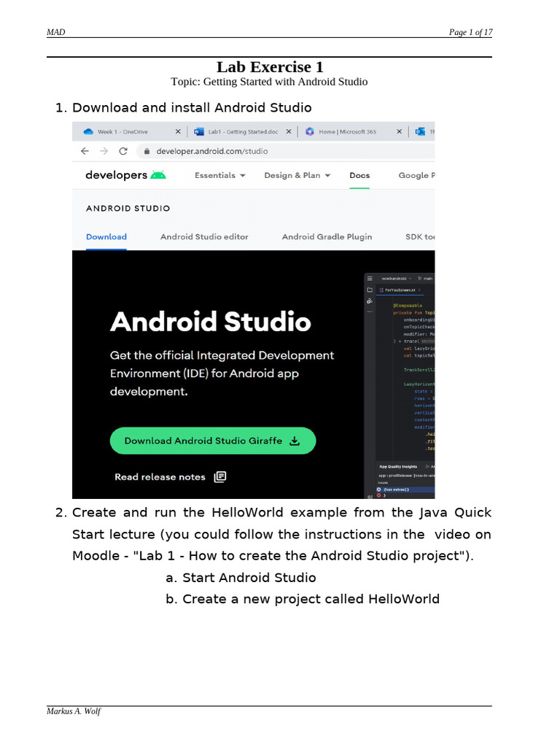Click "Topic: Getting Started with Android Studio" subtitle
Viewport: 560px width, 747px height.
269,82
